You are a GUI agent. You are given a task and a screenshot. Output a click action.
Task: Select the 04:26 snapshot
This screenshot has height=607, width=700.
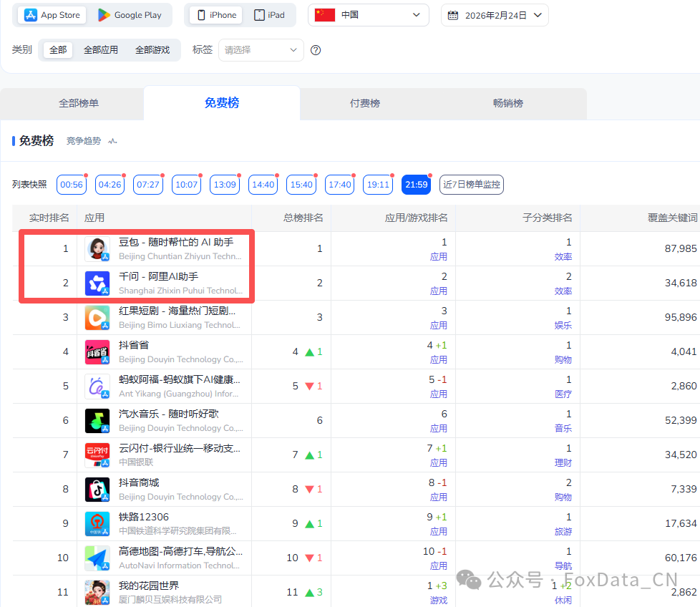point(110,185)
